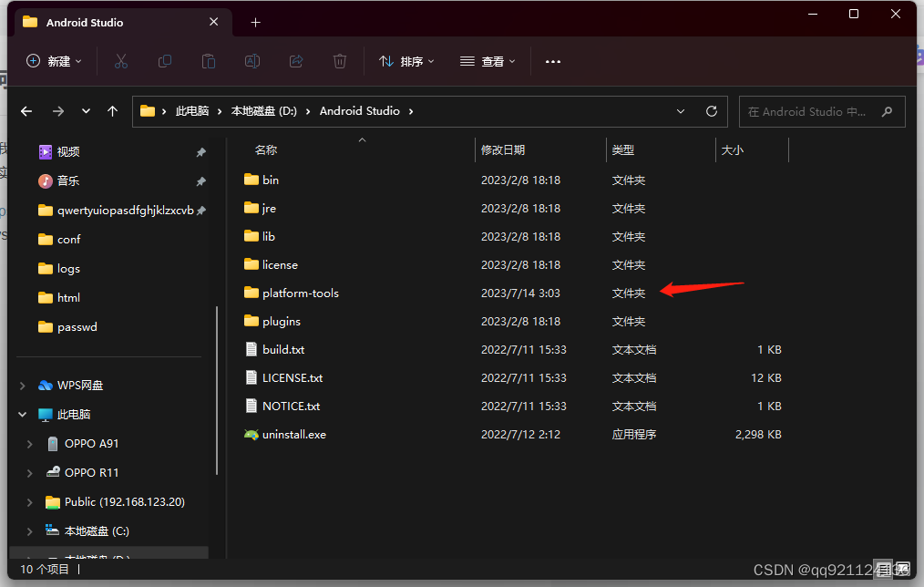The width and height of the screenshot is (924, 587).
Task: Unpin 音乐 from quick access
Action: pyautogui.click(x=201, y=181)
